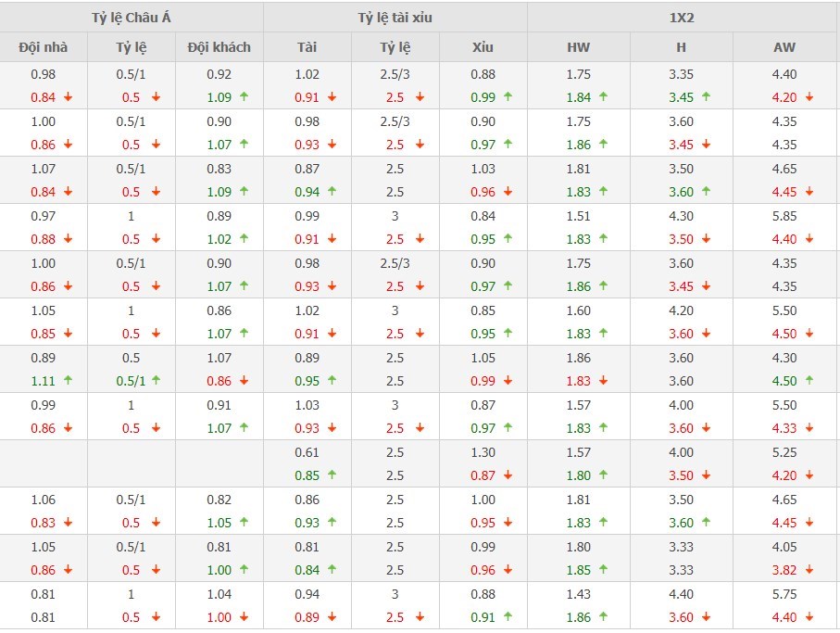The width and height of the screenshot is (840, 633).
Task: Click the HW column header
Action: [579, 47]
